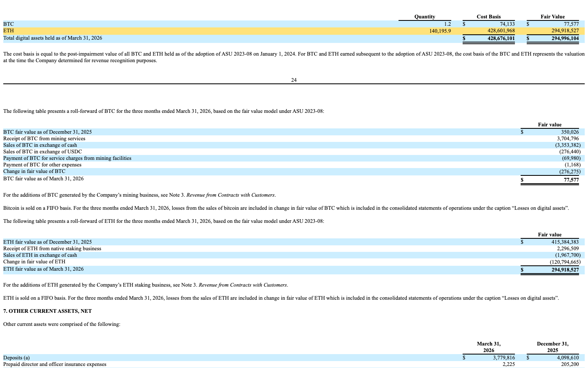Select total cost basis 428,676,101
588x368 pixels.
pyautogui.click(x=501, y=38)
